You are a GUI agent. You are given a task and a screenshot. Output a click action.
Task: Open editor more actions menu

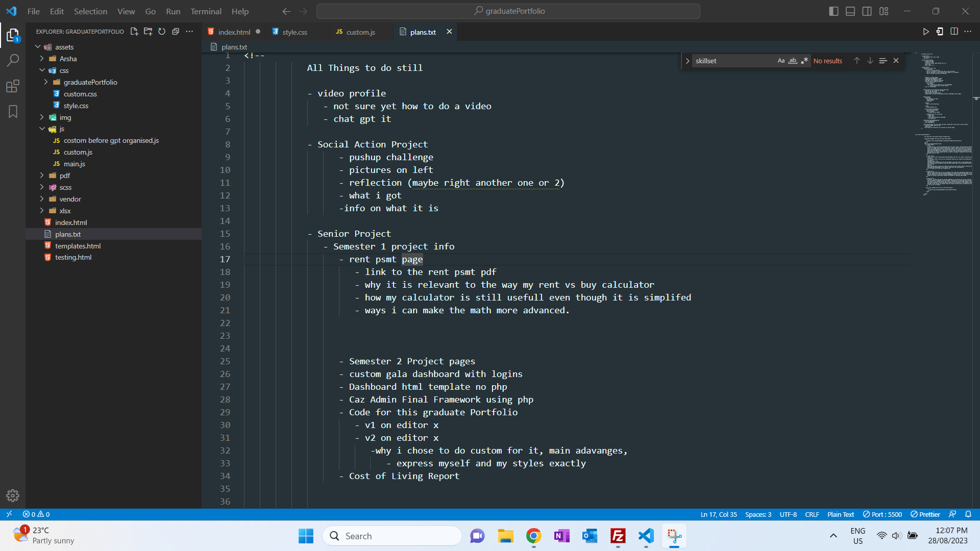point(968,32)
